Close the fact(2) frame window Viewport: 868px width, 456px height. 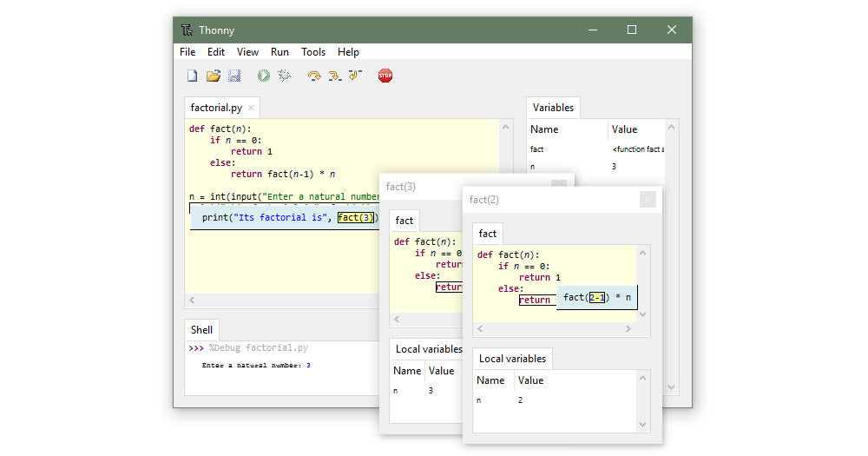coord(648,200)
